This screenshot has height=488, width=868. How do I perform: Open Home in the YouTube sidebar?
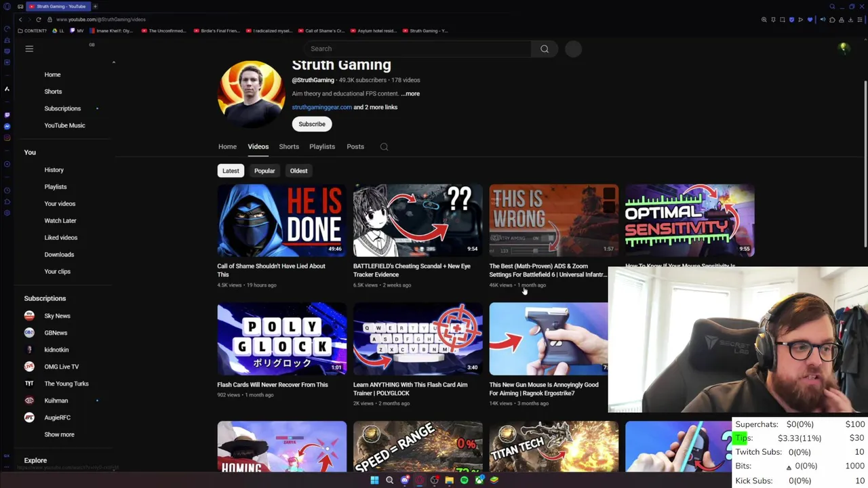click(x=52, y=75)
